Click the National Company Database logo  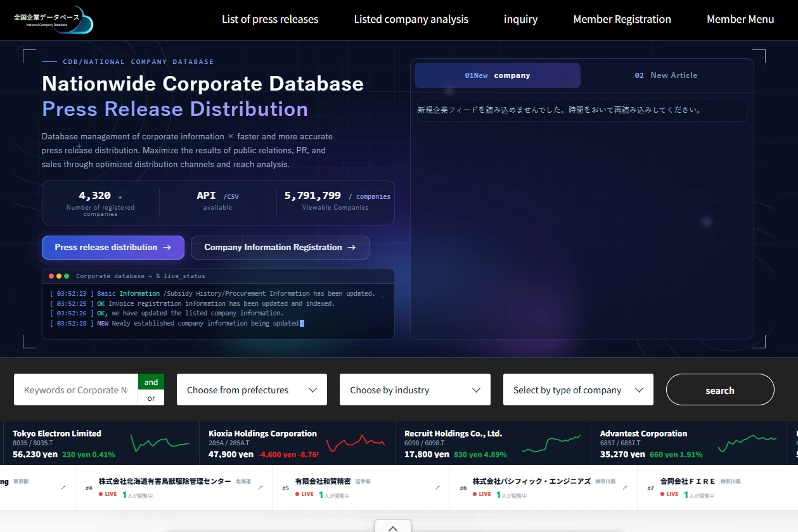[53, 20]
